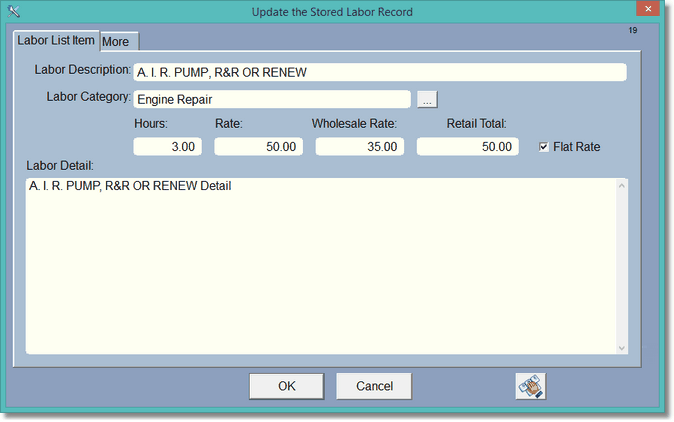Open the Labor Category browse button

click(x=427, y=100)
